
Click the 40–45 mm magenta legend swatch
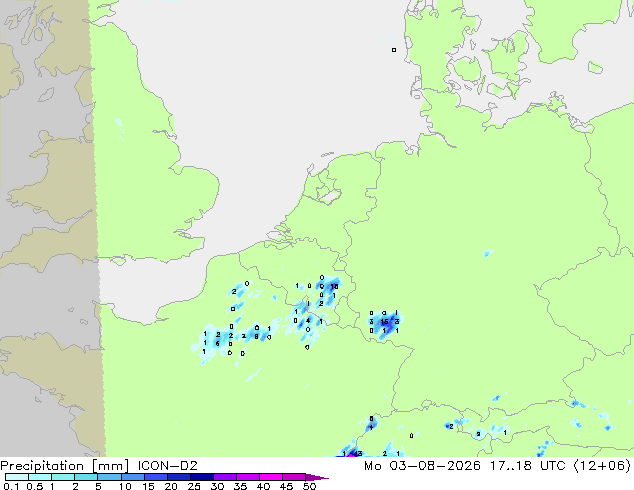coord(271,477)
